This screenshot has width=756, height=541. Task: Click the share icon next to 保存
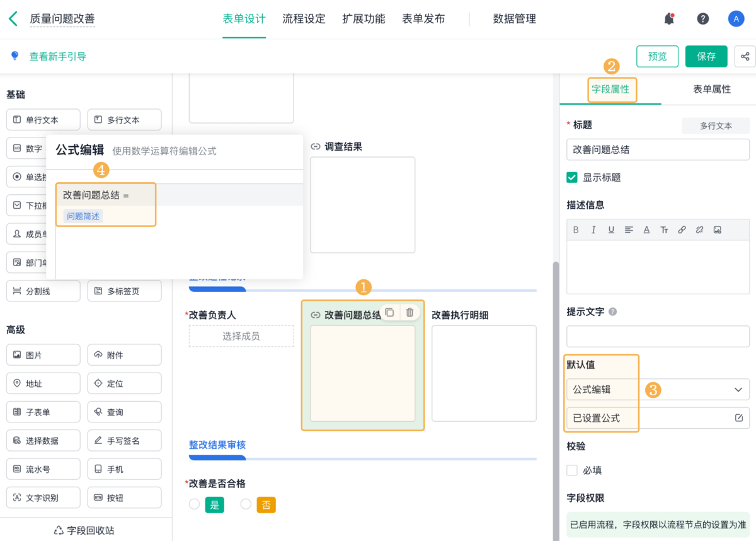(x=745, y=56)
